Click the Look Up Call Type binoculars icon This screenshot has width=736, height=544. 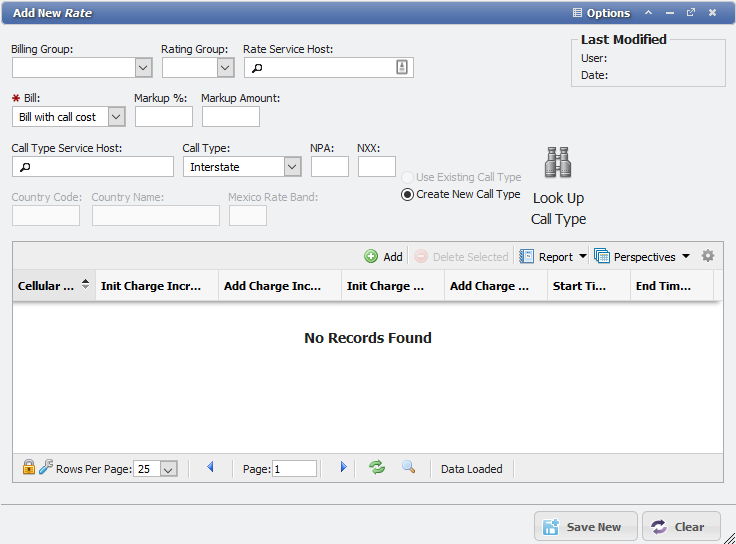point(557,164)
